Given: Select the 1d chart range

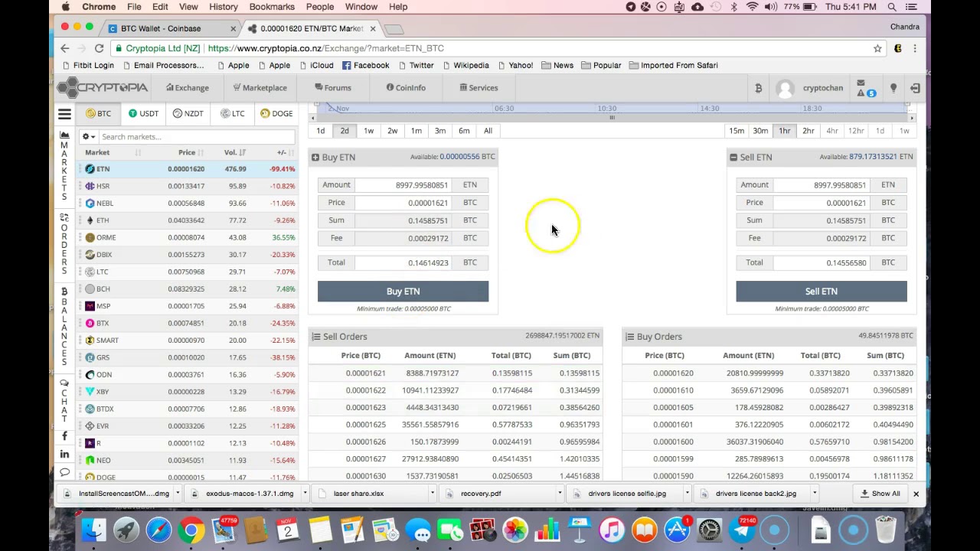Looking at the screenshot, I should [321, 131].
